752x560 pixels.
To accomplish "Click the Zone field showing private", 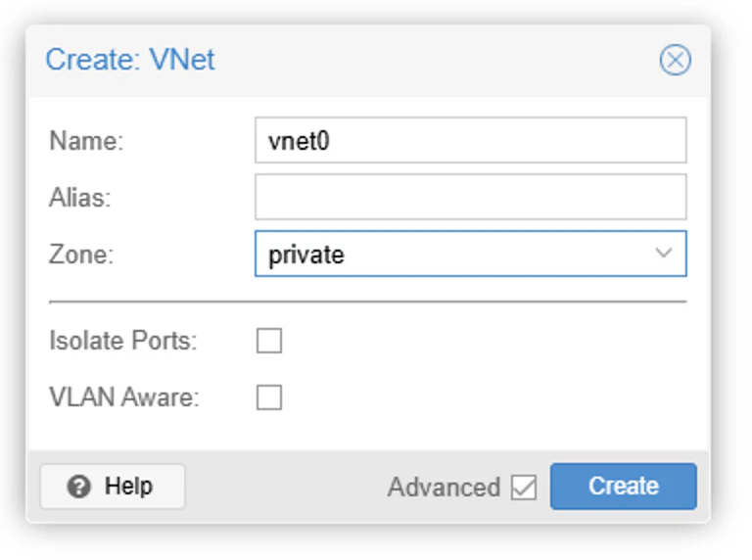I will 450,255.
